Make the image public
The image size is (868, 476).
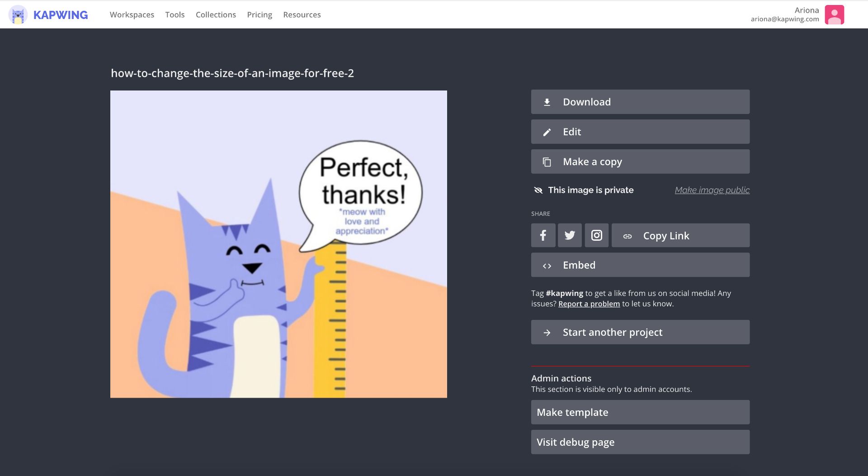click(712, 190)
